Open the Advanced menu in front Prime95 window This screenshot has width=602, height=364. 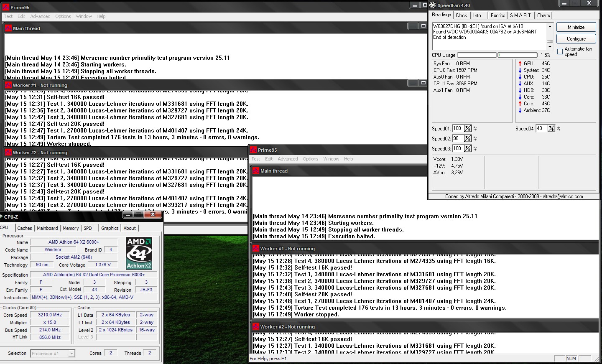288,159
